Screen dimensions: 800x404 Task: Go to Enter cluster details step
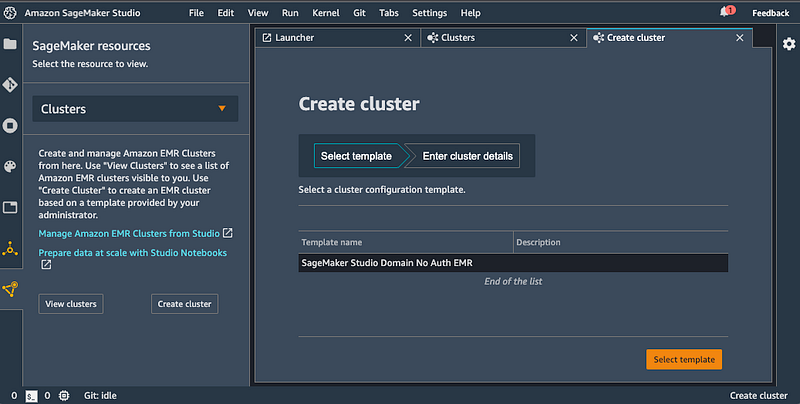pos(467,156)
